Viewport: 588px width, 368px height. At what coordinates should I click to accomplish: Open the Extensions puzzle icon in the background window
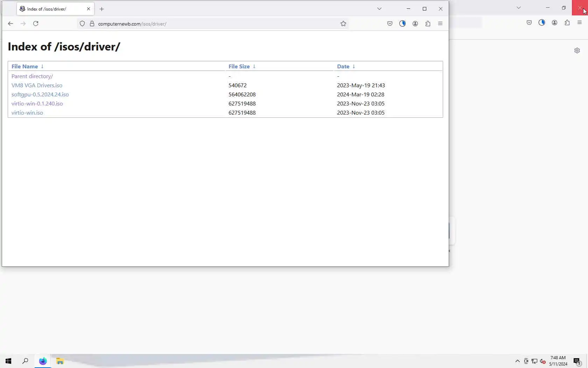[x=567, y=22]
